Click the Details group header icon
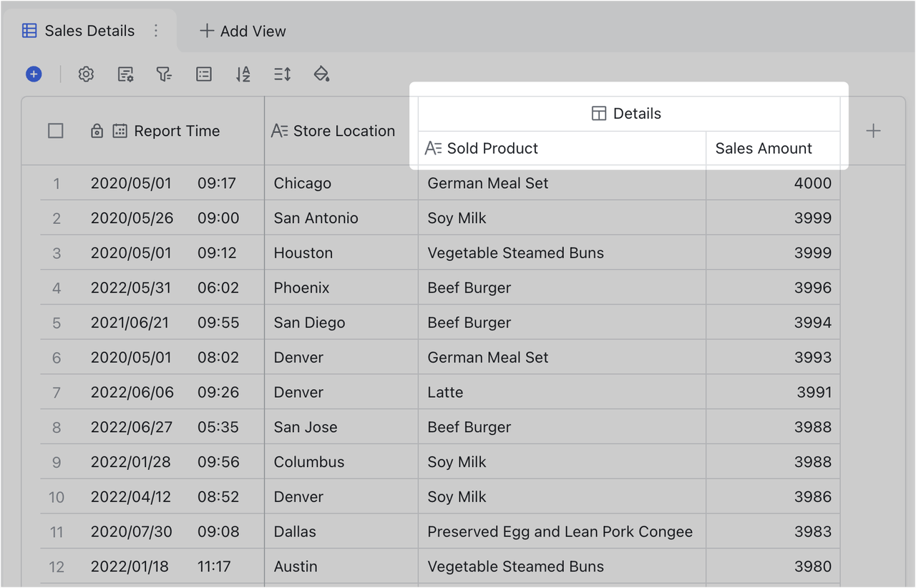The height and width of the screenshot is (588, 916). click(598, 112)
